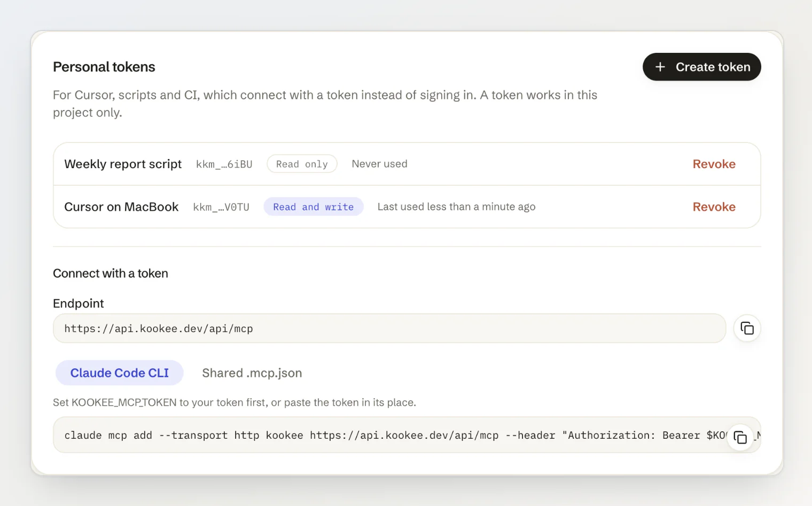Click the Personal tokens heading
This screenshot has height=506, width=812.
[104, 67]
